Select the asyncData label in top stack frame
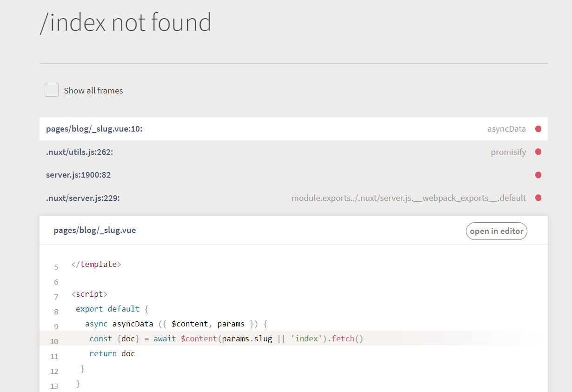 point(506,129)
